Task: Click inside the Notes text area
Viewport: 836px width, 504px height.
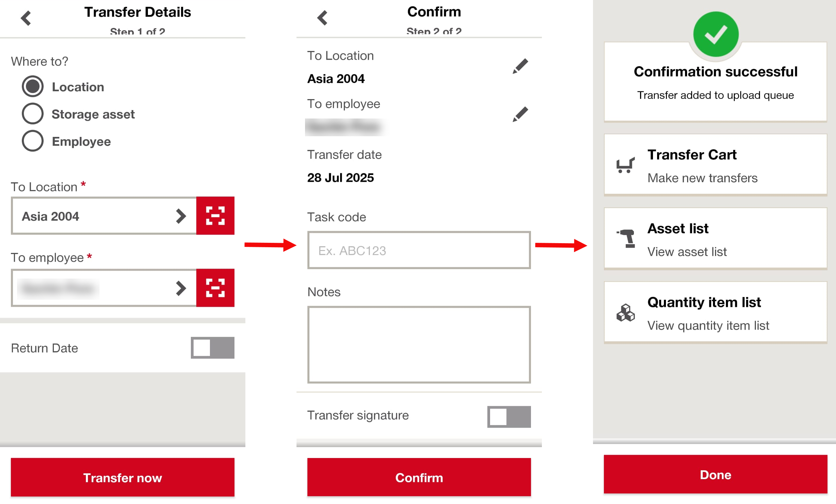Action: tap(419, 344)
